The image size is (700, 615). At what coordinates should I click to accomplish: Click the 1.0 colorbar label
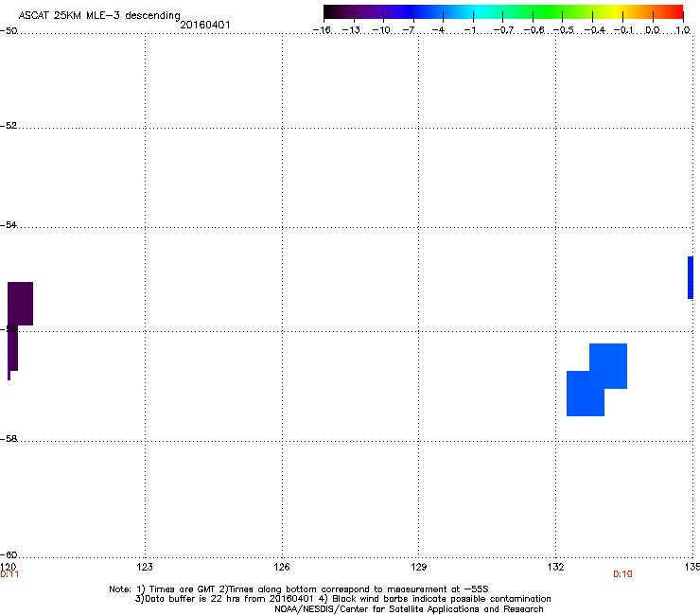tap(683, 30)
